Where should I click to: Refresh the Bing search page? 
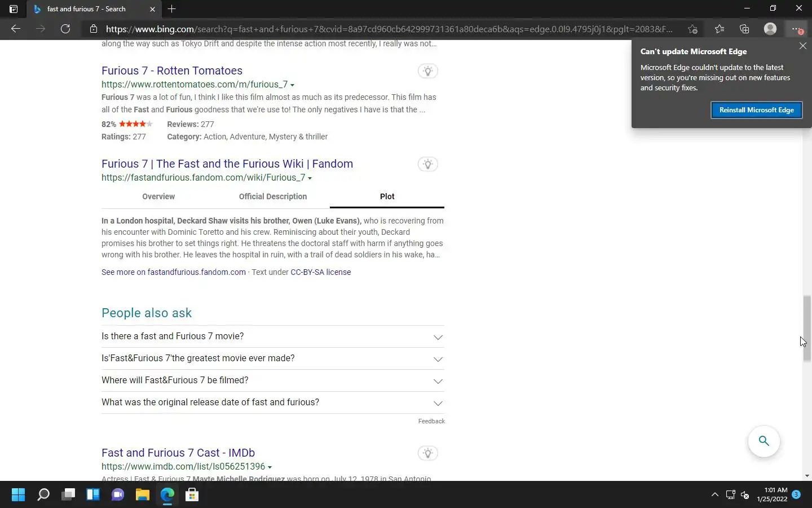(x=65, y=29)
